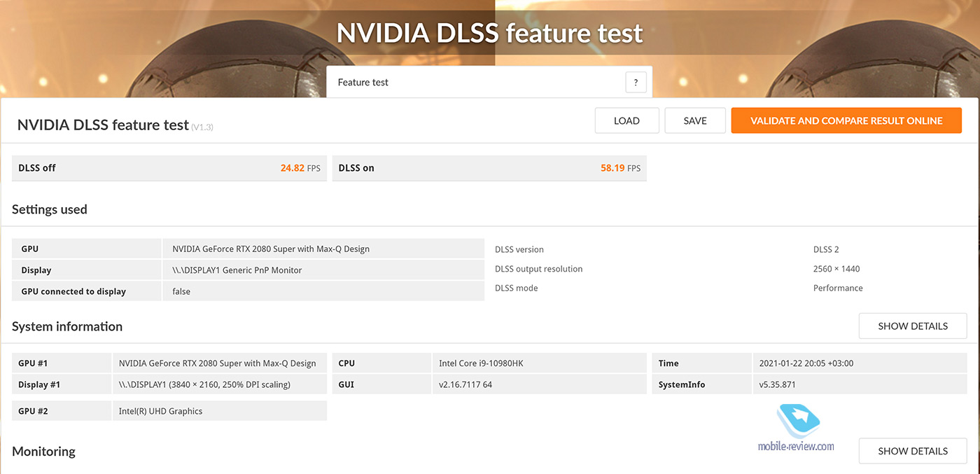Select the SystemInfo v5.35.871 value
Screen dimensions: 980x474
(x=777, y=384)
